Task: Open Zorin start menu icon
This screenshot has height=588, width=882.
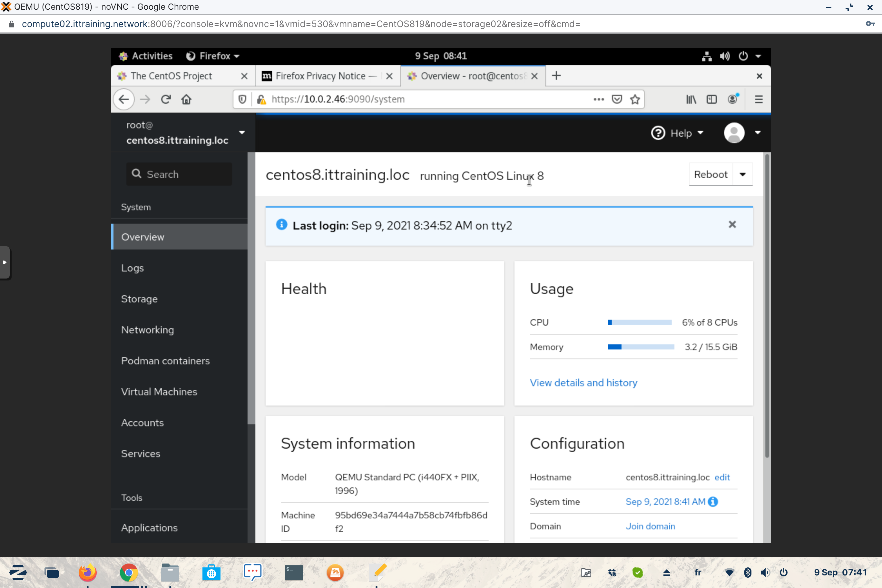Action: 18,572
